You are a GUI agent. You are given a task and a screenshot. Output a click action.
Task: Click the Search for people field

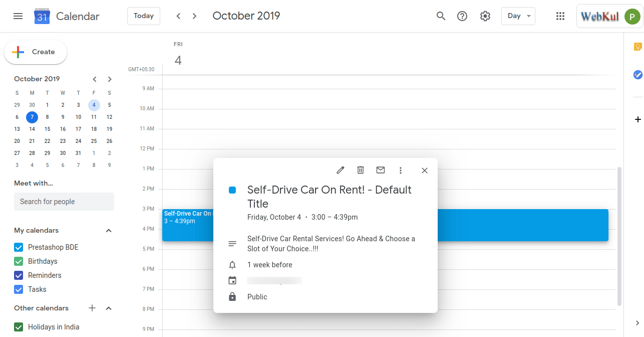point(64,202)
